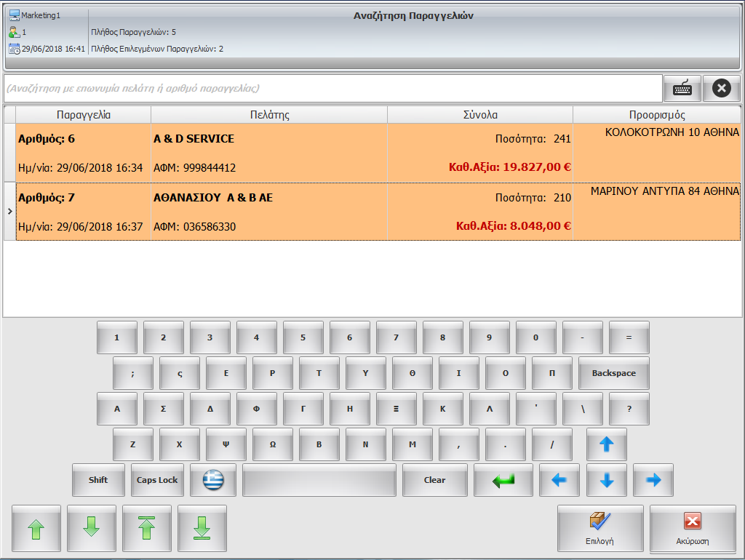Screen dimensions: 745x560
Task: Tap the equals sign key
Action: [x=629, y=337]
